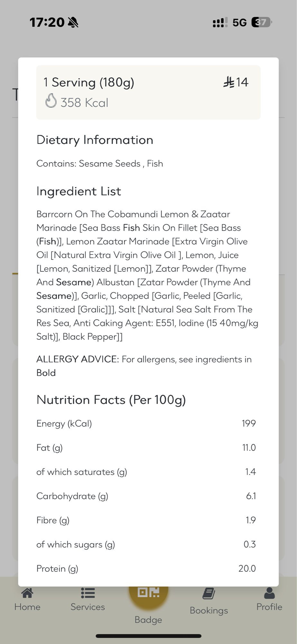
Task: Switch to the Home tab label
Action: [x=27, y=607]
